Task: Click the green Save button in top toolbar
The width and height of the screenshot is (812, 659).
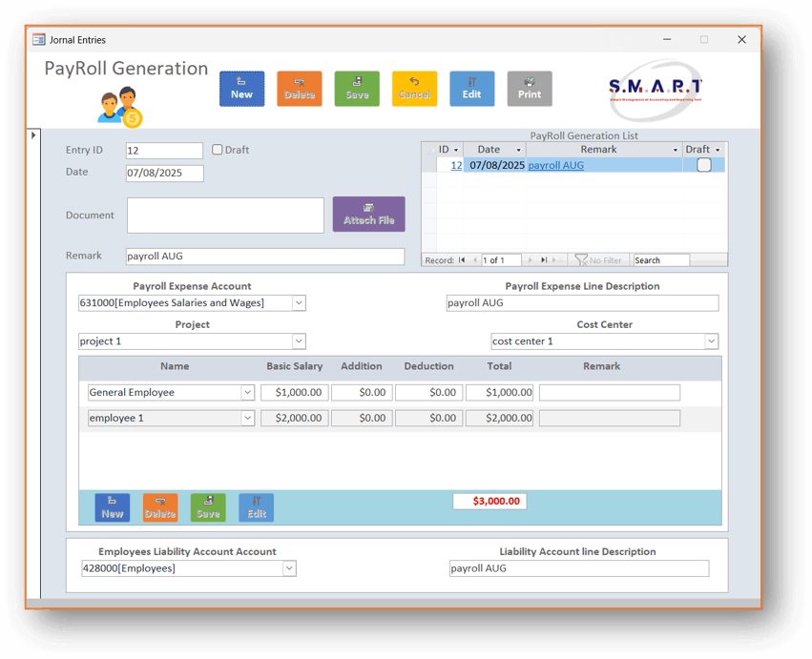Action: (357, 89)
